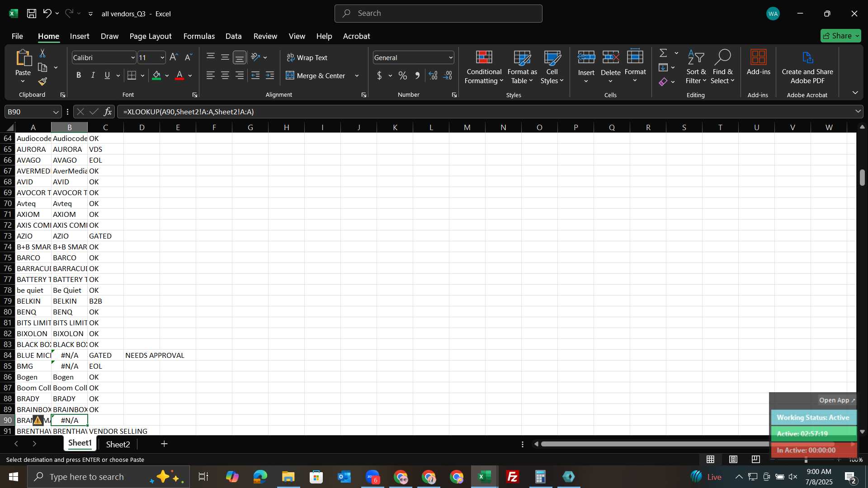Image resolution: width=868 pixels, height=488 pixels.
Task: Open the font size dropdown
Action: [162, 58]
